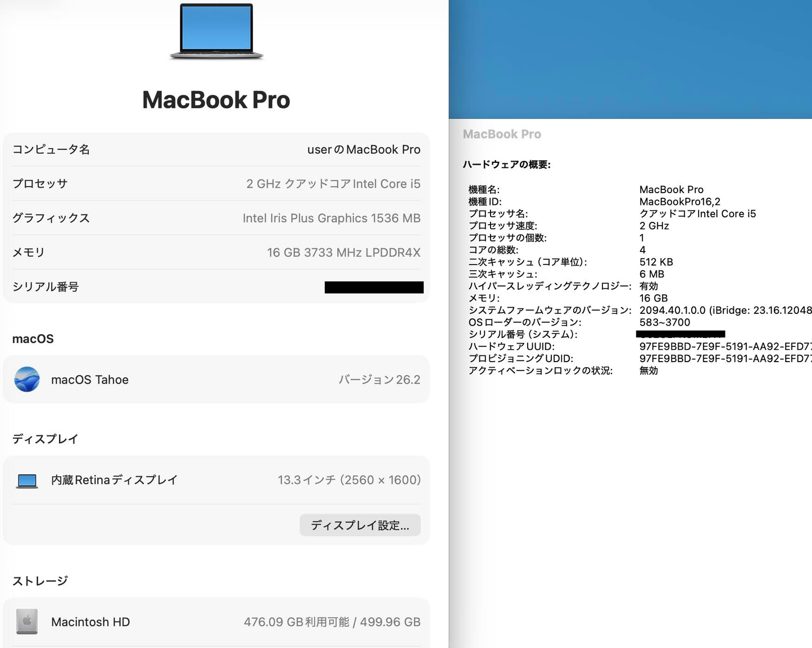812x648 pixels.
Task: Click バージョン 26.2 text
Action: click(379, 380)
